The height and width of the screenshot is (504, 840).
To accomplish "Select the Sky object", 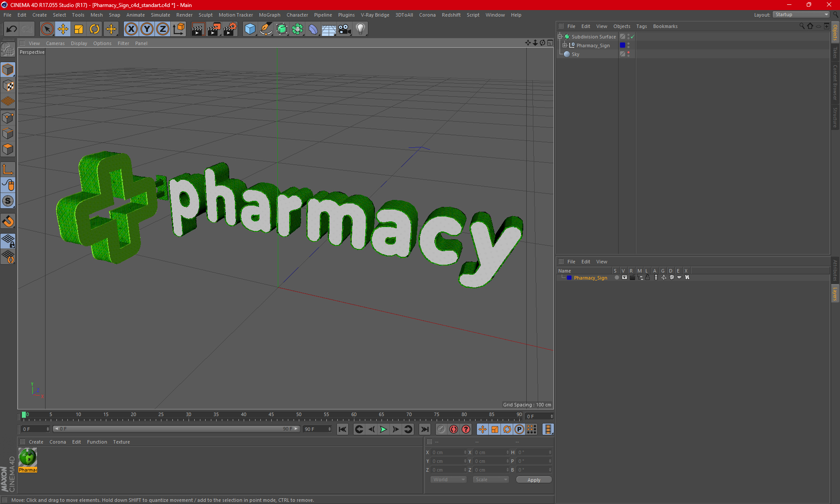I will tap(575, 54).
